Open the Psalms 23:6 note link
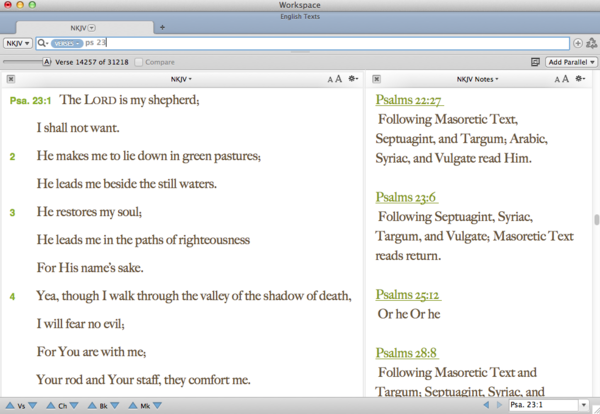Viewport: 600px width, 414px height. (x=406, y=197)
